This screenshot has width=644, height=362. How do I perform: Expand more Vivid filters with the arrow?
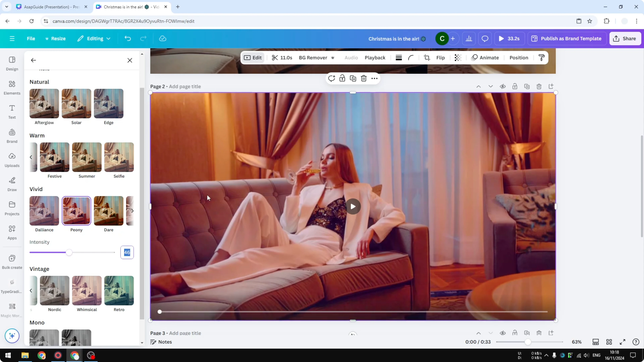click(133, 211)
